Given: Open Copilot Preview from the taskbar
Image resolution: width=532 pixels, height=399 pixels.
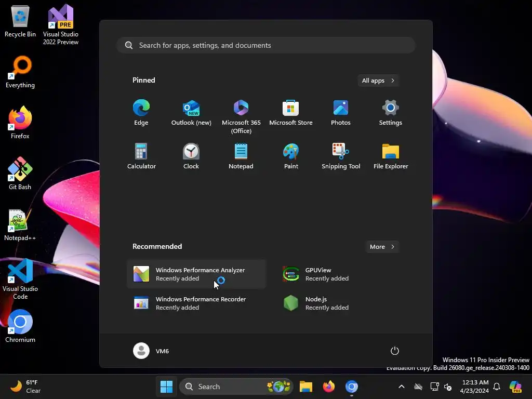Looking at the screenshot, I should 516,387.
